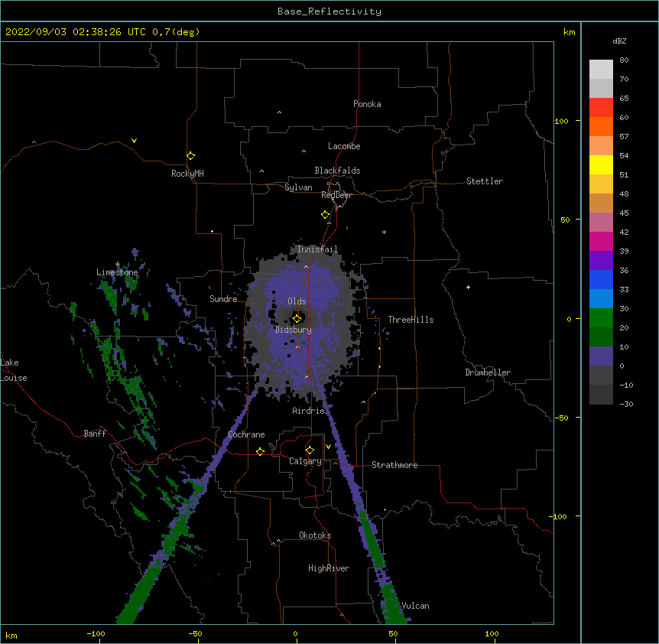Viewport: 659px width, 644px height.
Task: Click the Vulcan label
Action: coord(415,606)
